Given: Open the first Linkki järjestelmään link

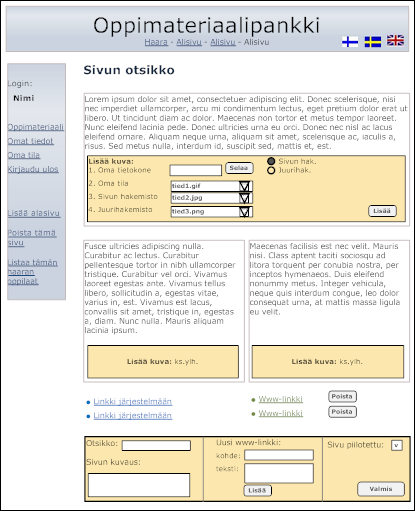Looking at the screenshot, I should [133, 402].
